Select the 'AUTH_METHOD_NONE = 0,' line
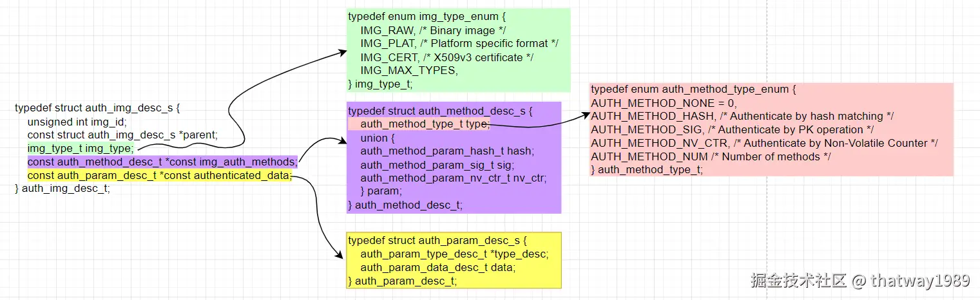 (664, 103)
